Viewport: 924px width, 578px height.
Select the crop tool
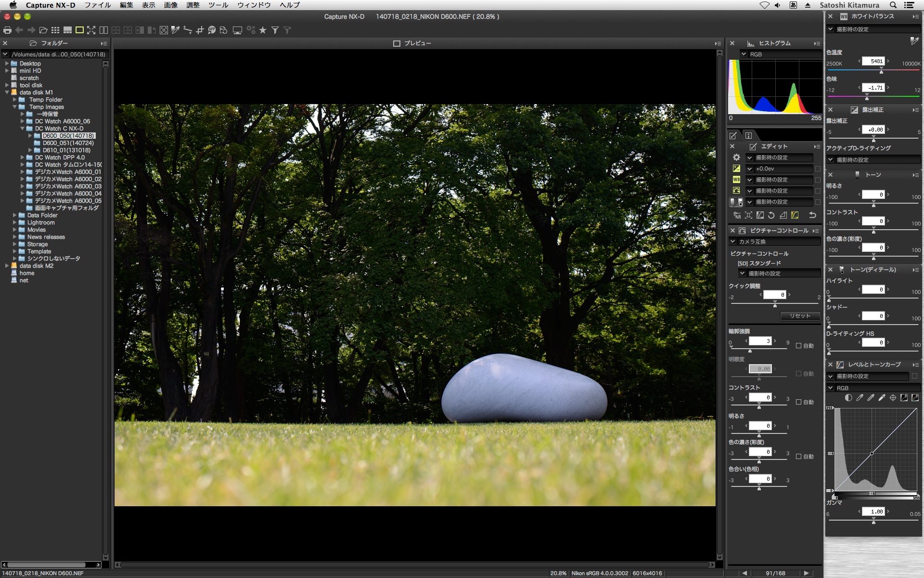point(200,30)
